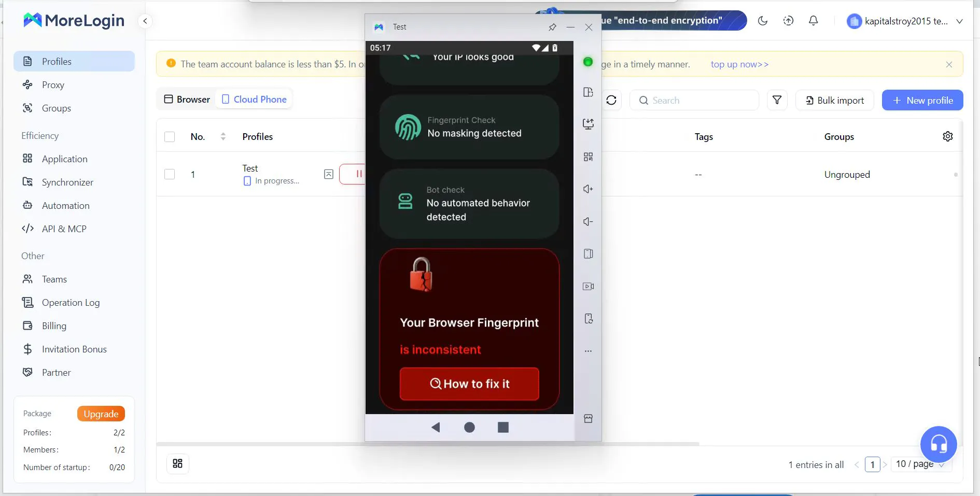
Task: Switch to the Browser tab
Action: [x=187, y=99]
